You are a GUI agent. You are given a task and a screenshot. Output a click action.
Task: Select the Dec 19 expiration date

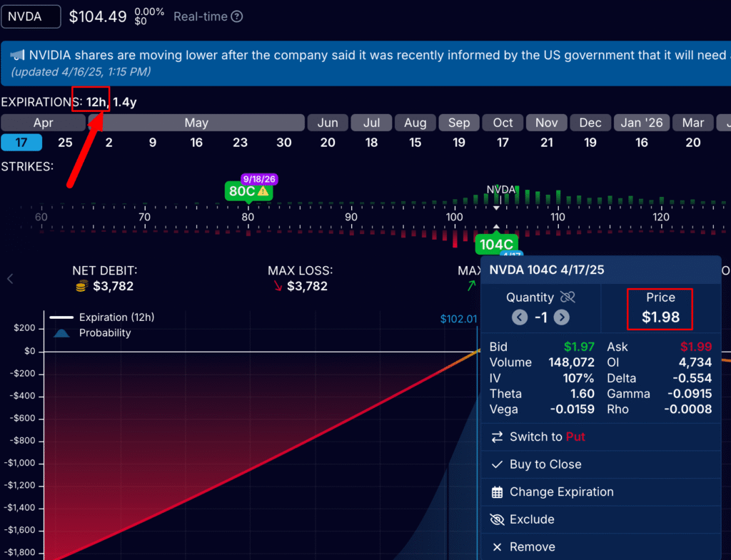click(x=590, y=142)
